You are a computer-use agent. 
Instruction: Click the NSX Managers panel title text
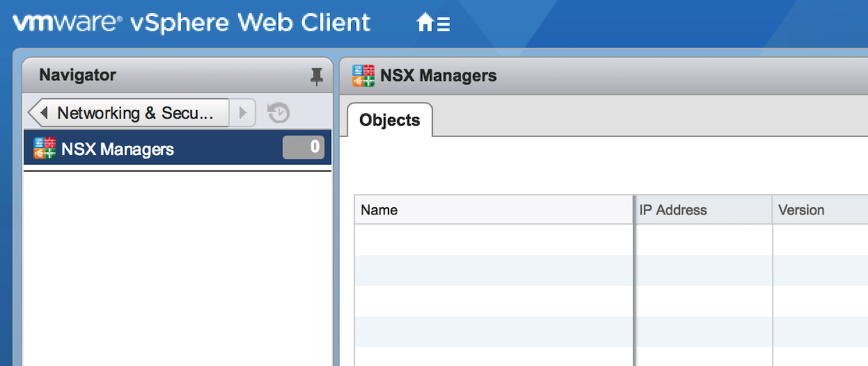(x=438, y=76)
